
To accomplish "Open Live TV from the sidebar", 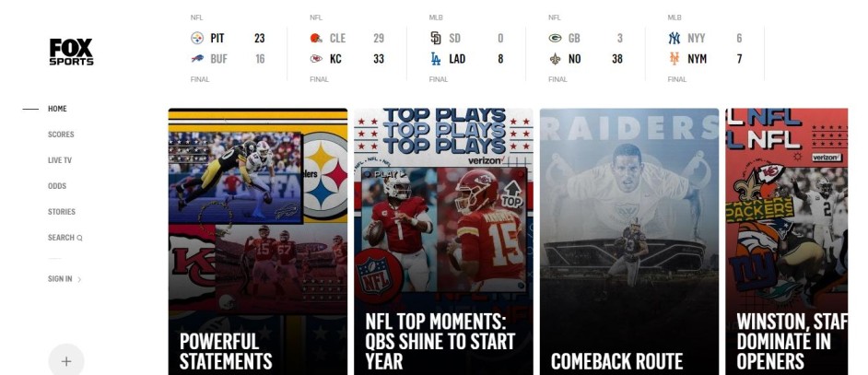I will (x=60, y=160).
